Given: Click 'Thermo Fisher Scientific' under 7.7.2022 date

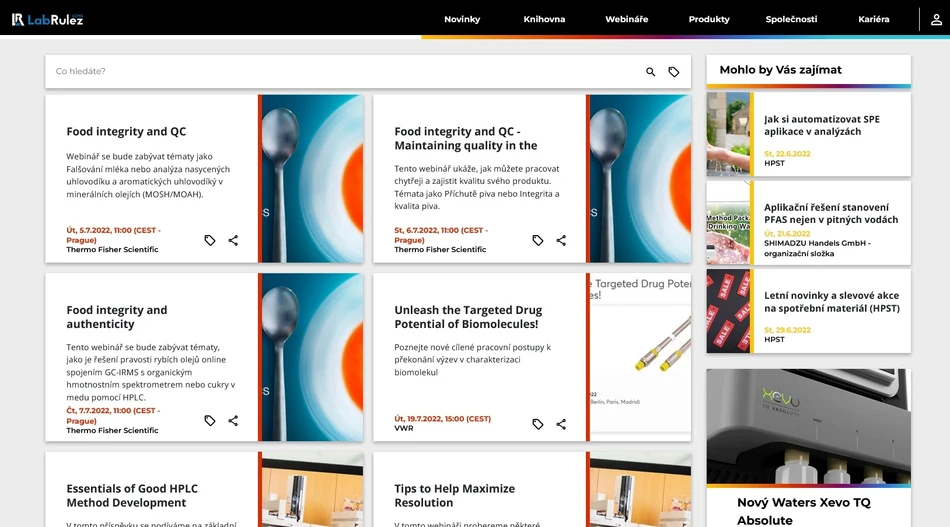Looking at the screenshot, I should [112, 431].
